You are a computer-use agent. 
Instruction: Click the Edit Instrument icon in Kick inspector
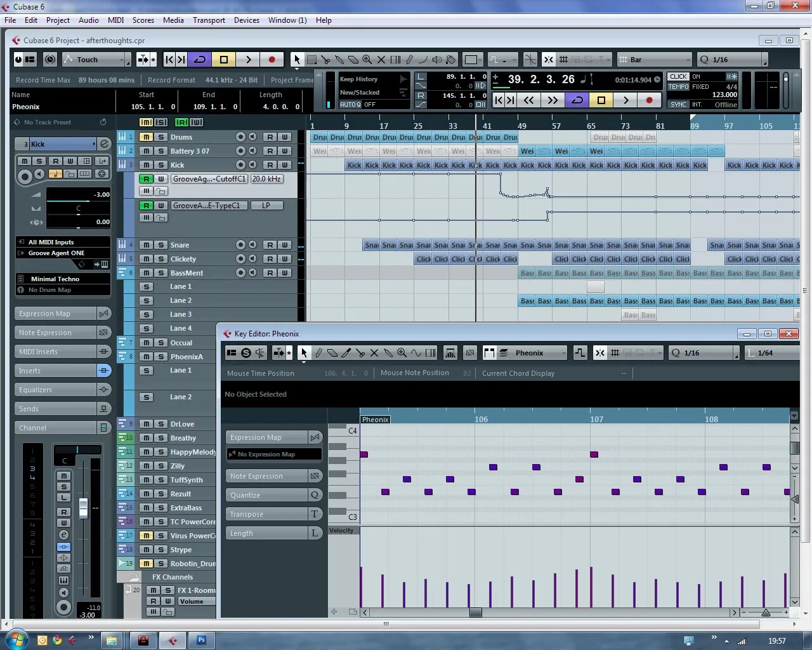click(x=105, y=144)
